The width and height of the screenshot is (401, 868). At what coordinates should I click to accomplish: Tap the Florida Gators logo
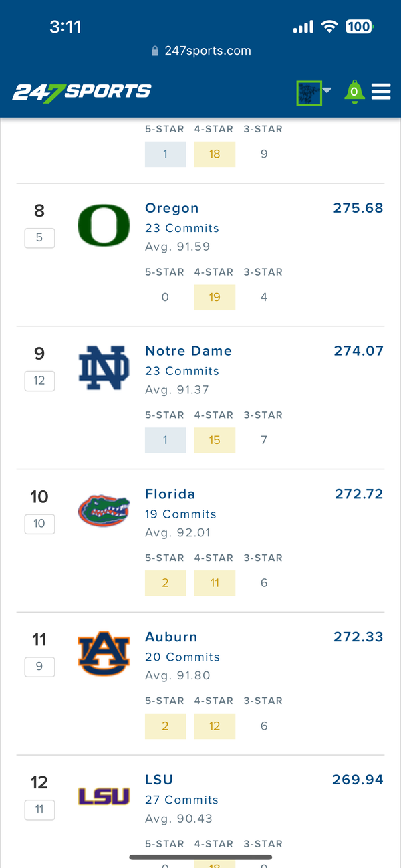pos(104,512)
